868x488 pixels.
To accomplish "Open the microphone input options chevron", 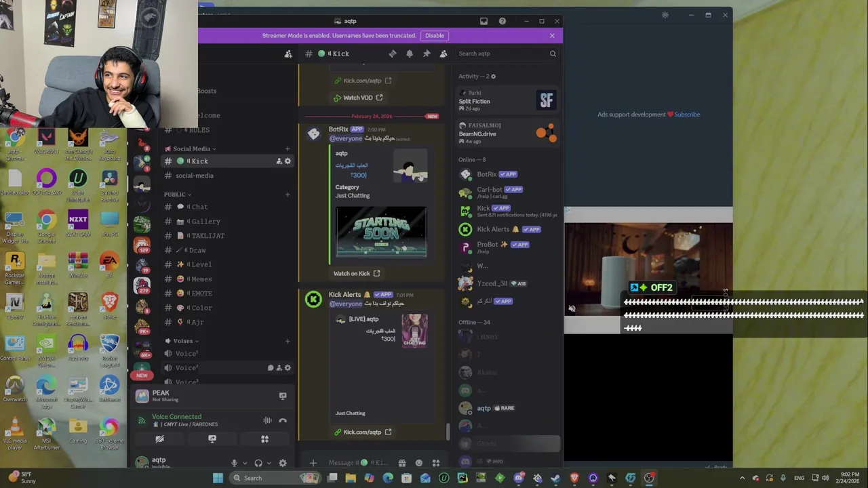I will 244,463.
